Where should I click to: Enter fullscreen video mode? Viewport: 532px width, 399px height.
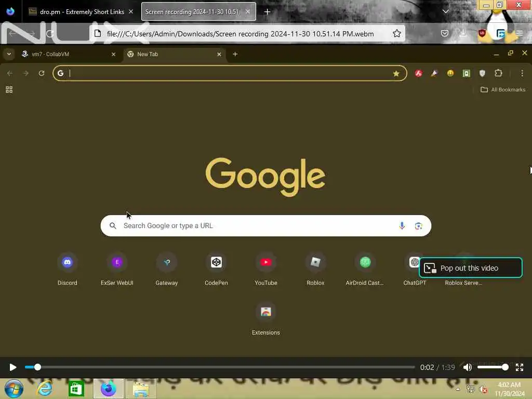pyautogui.click(x=519, y=367)
